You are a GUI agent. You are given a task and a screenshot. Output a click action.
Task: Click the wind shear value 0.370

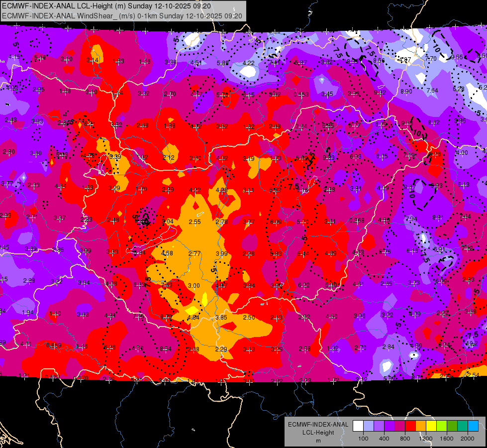[81, 378]
